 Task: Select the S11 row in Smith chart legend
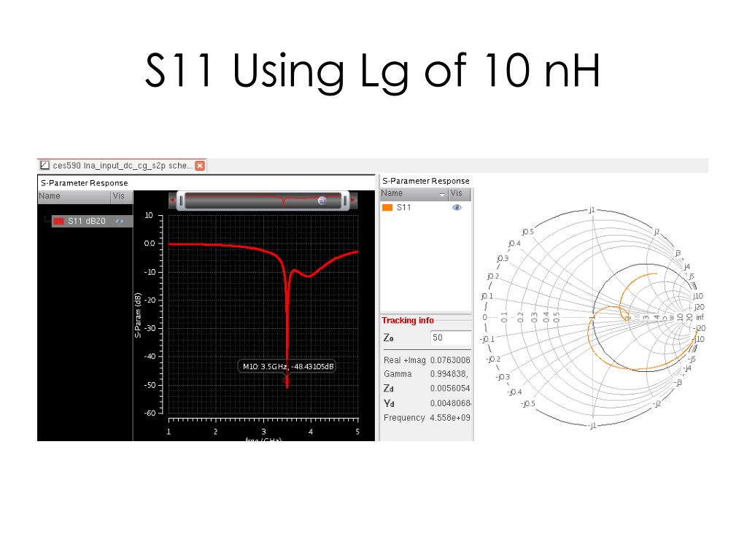(425, 207)
